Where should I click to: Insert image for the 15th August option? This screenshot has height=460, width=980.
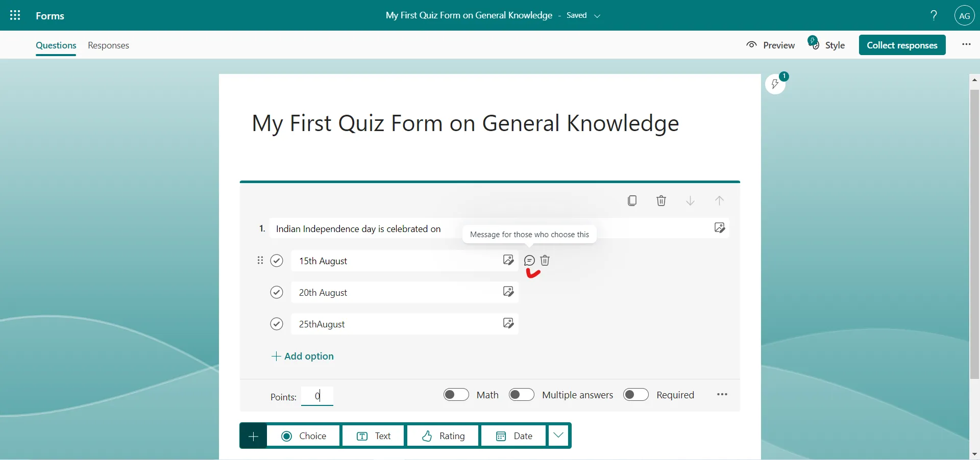tap(508, 261)
